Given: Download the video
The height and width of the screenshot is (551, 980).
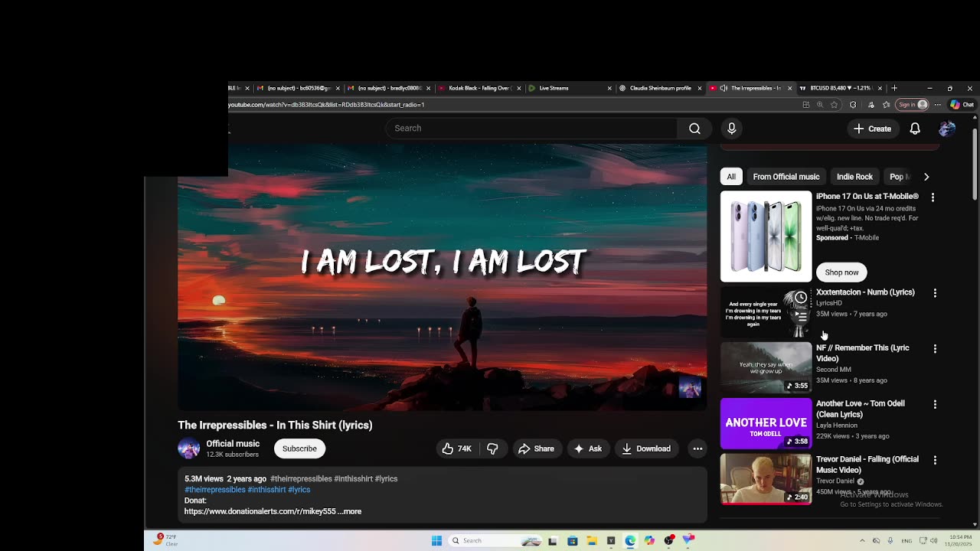Looking at the screenshot, I should click(x=646, y=448).
